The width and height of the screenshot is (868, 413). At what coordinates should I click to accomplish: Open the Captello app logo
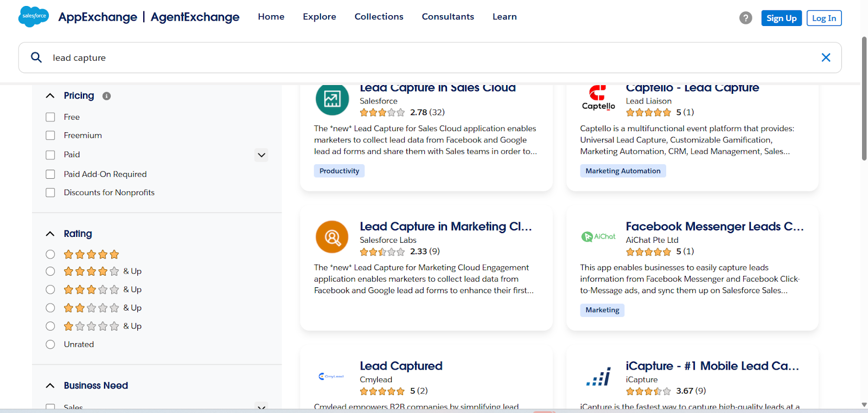click(598, 98)
